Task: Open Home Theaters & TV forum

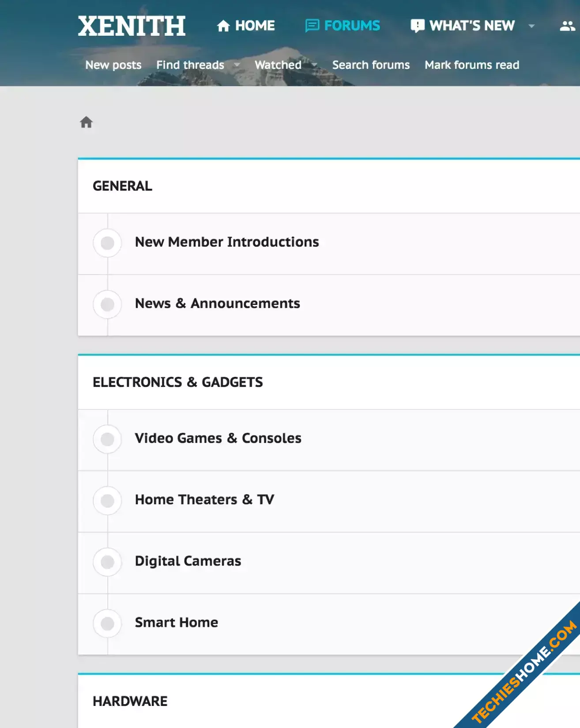Action: (x=205, y=499)
